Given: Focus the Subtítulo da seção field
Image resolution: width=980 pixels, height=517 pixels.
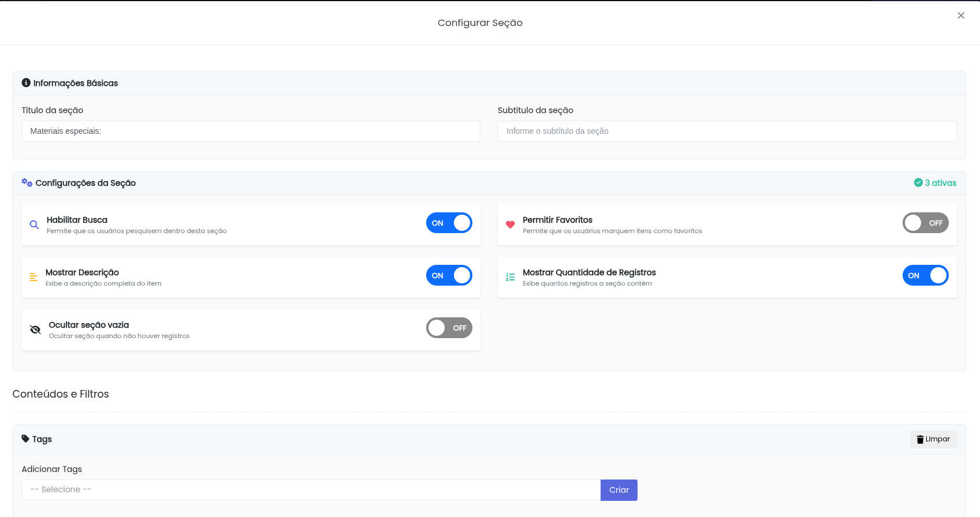Looking at the screenshot, I should (726, 132).
